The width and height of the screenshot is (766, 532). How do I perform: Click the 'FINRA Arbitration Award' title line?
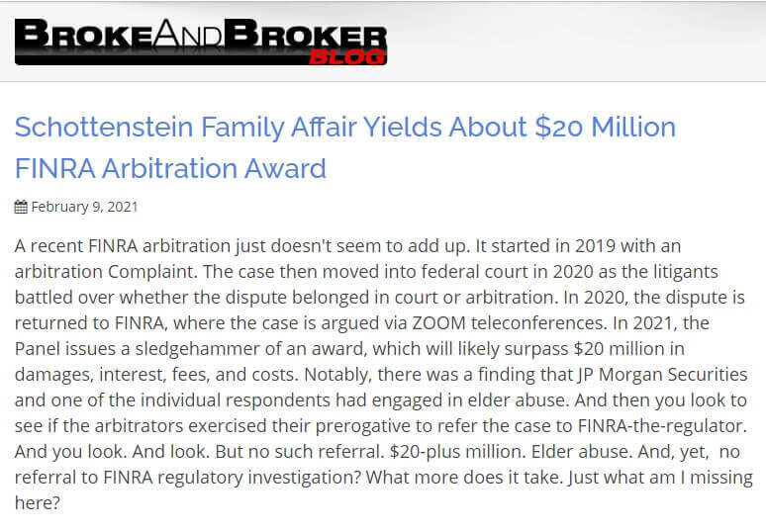(x=170, y=169)
